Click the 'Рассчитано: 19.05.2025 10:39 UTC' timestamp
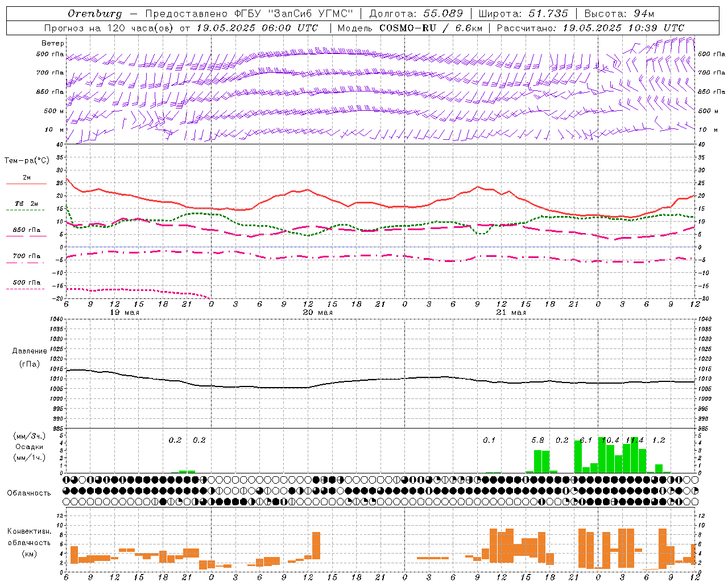 (590, 28)
